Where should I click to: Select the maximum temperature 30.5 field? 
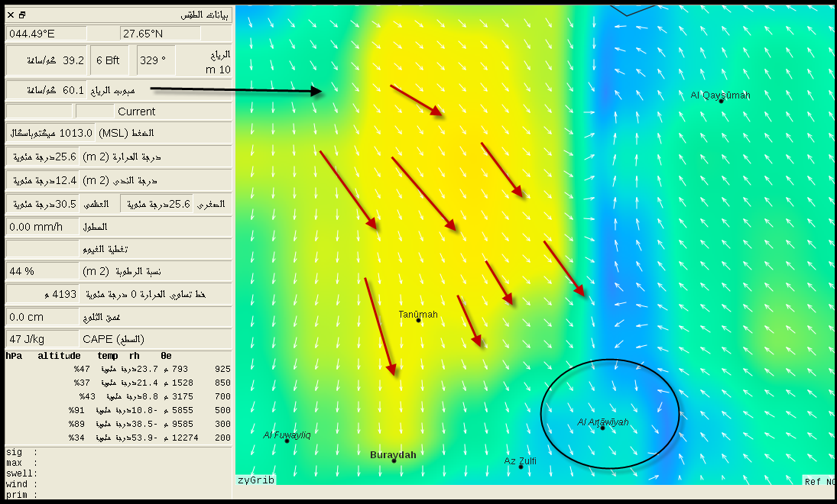click(x=43, y=204)
